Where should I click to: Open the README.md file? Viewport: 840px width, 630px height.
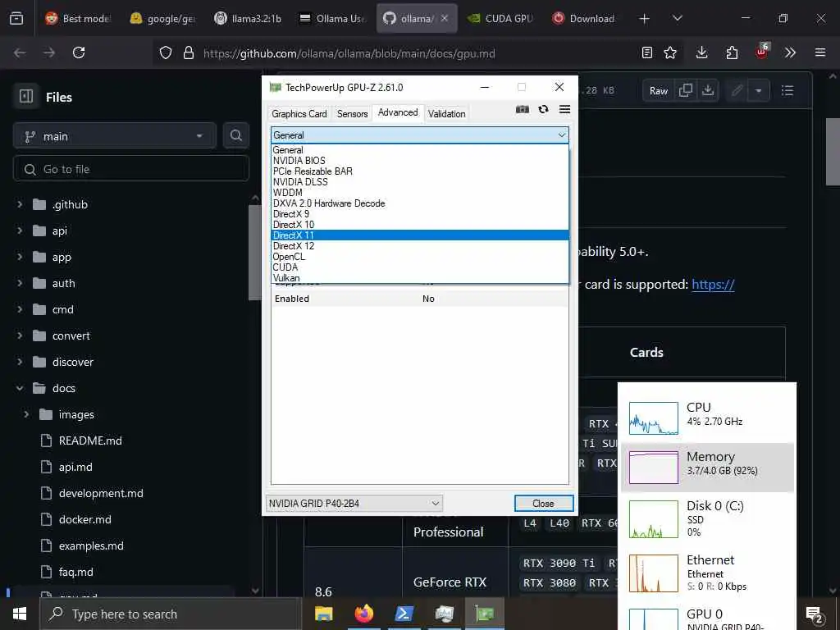[x=90, y=441]
